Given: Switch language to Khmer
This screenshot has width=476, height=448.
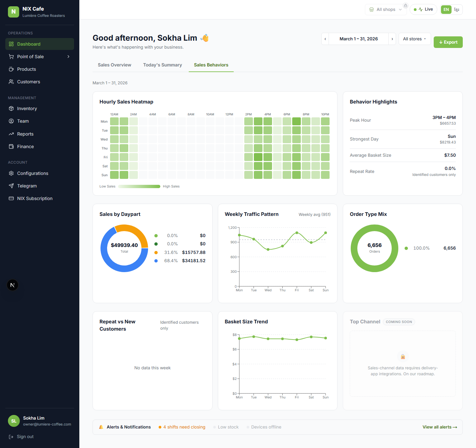Looking at the screenshot, I should [x=456, y=10].
